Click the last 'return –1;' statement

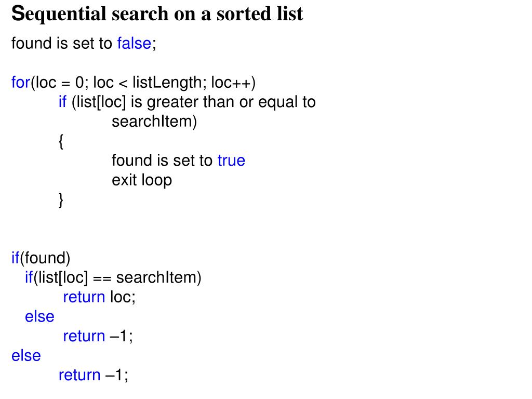click(94, 375)
